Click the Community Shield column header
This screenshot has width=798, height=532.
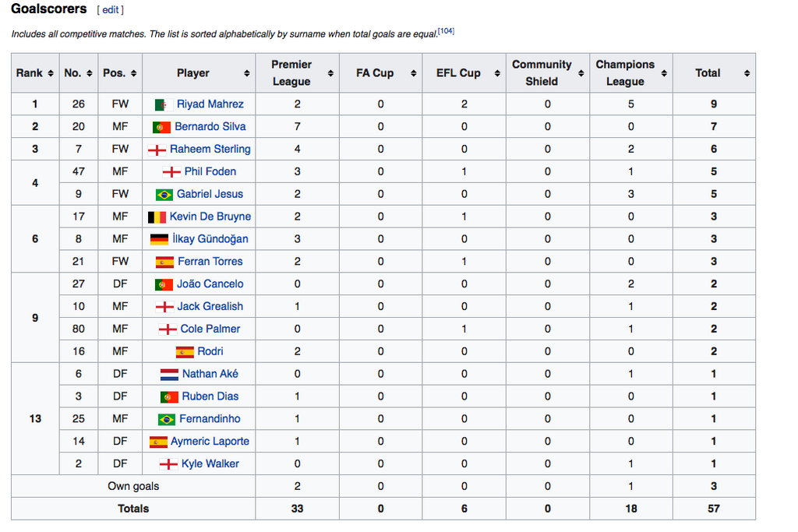click(548, 72)
